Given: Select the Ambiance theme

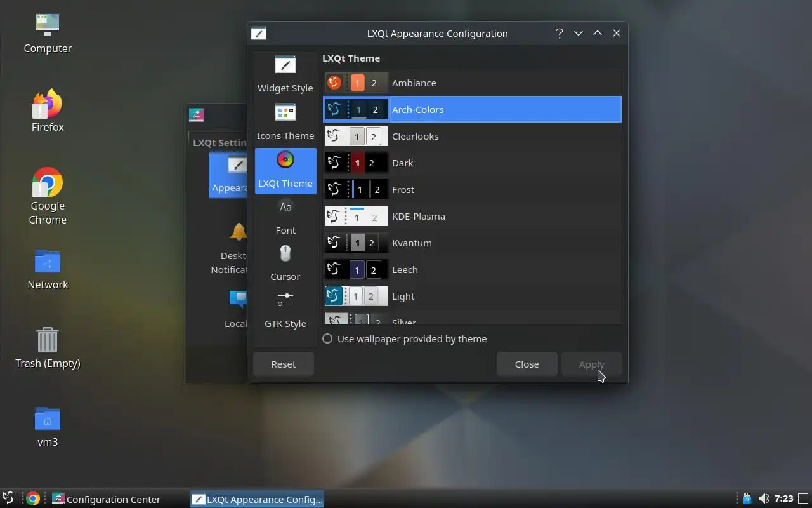Looking at the screenshot, I should tap(472, 83).
